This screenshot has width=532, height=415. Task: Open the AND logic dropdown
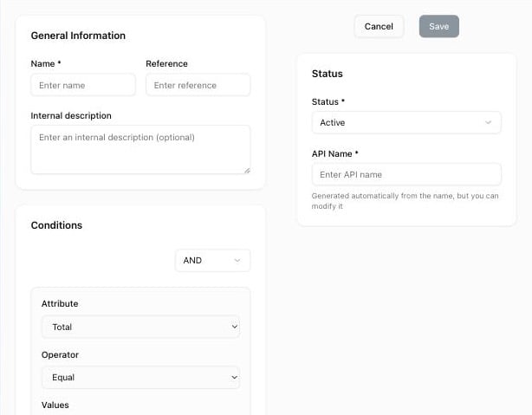(x=213, y=261)
